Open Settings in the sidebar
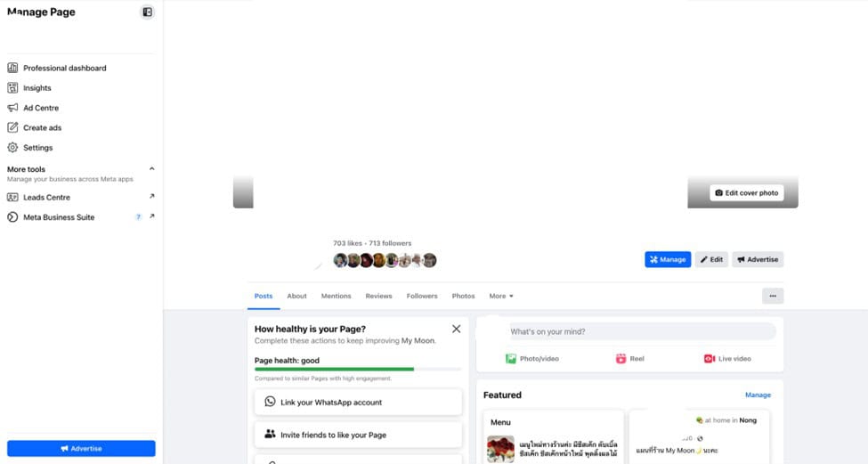 click(x=81, y=148)
